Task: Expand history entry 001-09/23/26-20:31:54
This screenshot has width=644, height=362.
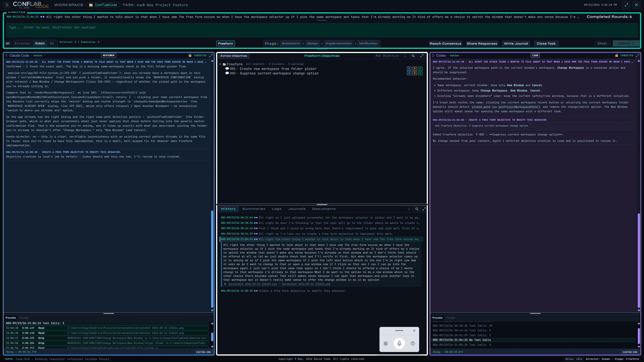Action: (321, 218)
